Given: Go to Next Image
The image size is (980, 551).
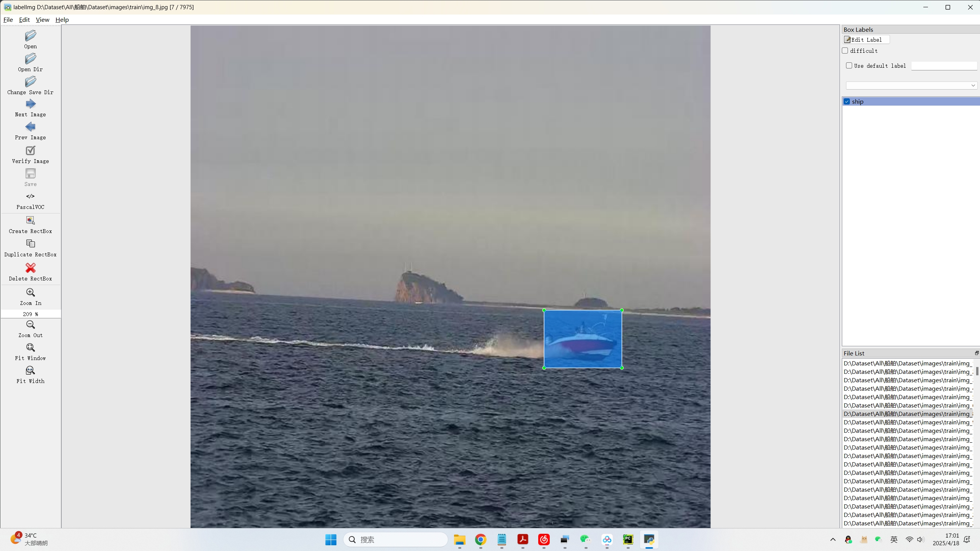Looking at the screenshot, I should click(x=30, y=104).
